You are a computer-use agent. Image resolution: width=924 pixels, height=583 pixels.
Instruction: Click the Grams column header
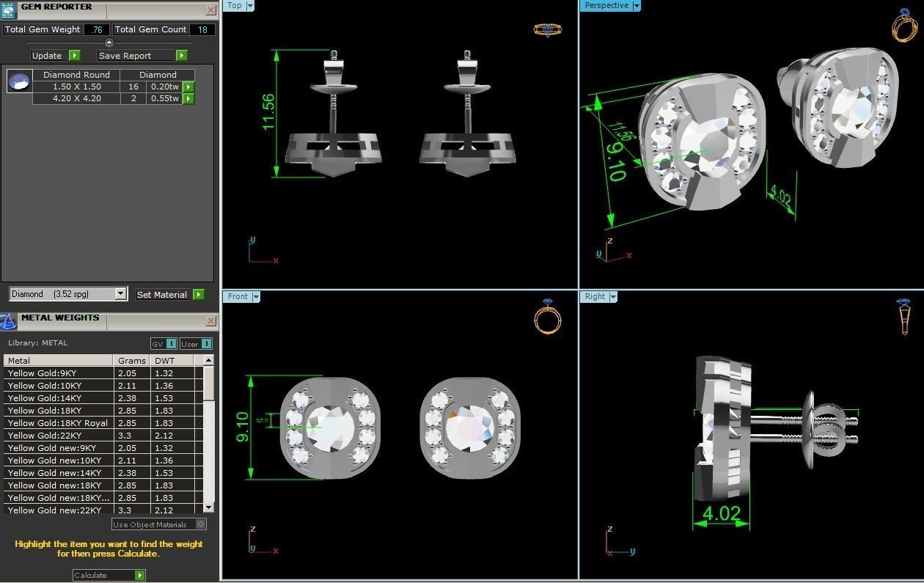click(x=132, y=360)
